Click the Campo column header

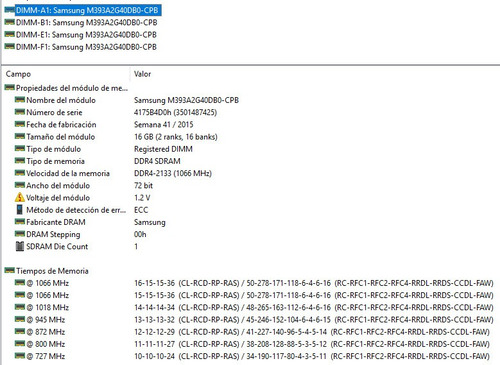tap(18, 74)
